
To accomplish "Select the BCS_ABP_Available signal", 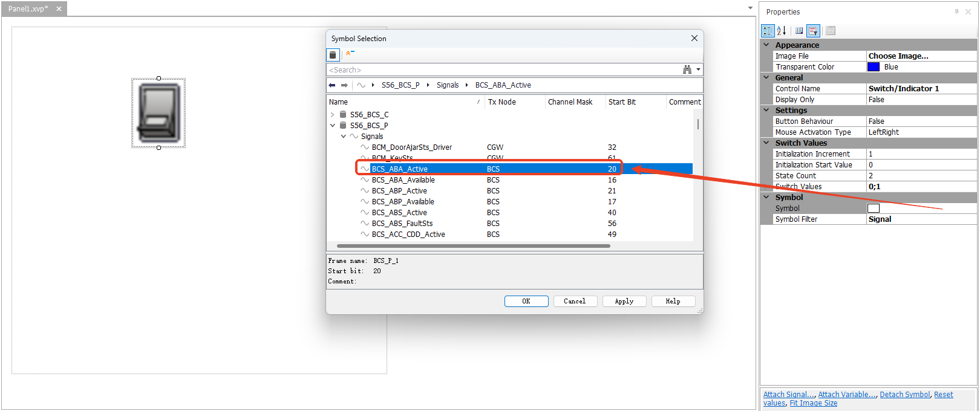I will click(x=403, y=201).
